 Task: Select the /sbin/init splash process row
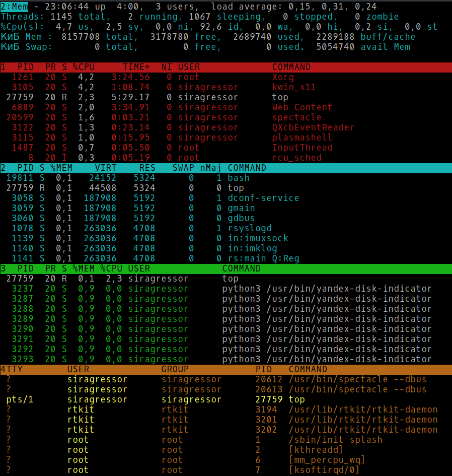coord(201,440)
